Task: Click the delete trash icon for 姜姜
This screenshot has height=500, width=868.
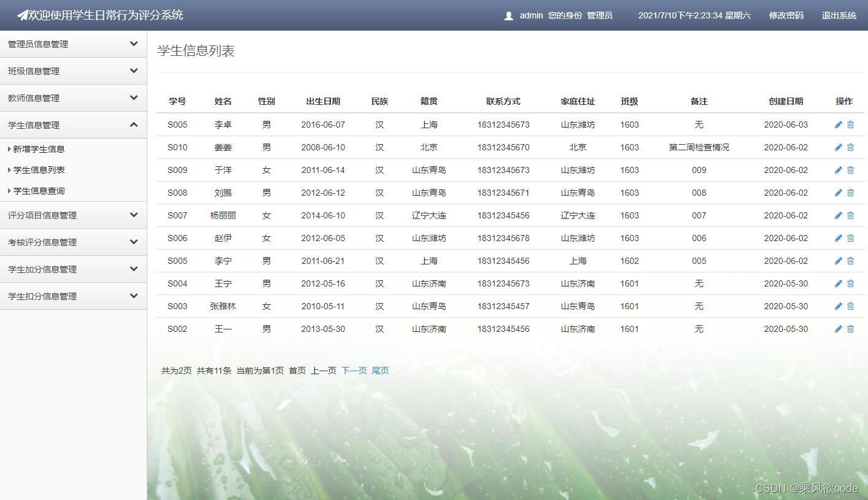Action: pos(850,147)
